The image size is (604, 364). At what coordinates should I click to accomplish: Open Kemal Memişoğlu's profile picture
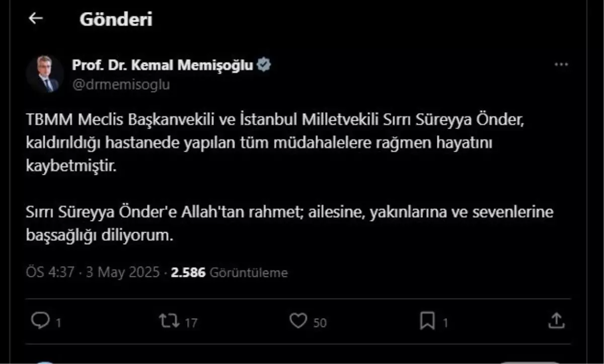[x=45, y=74]
